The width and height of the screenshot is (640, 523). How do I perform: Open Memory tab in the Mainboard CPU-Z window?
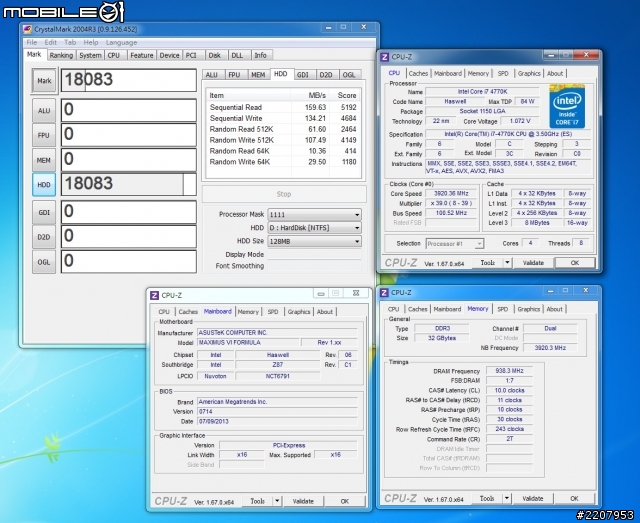click(x=248, y=312)
